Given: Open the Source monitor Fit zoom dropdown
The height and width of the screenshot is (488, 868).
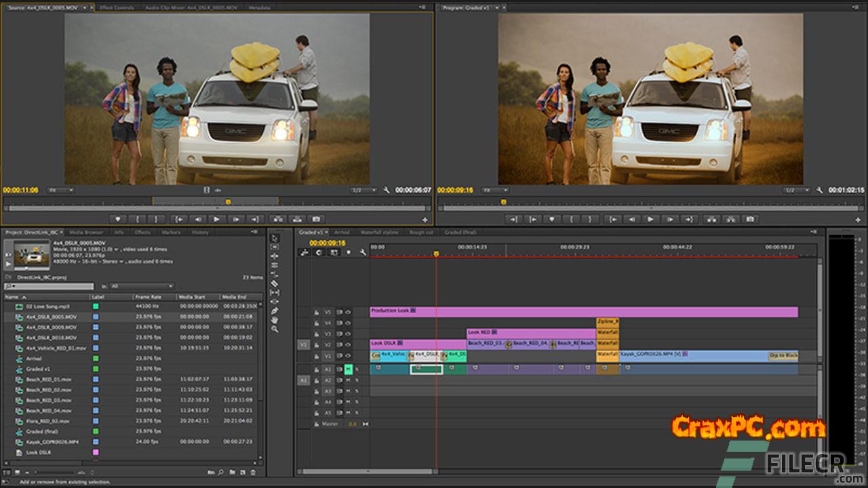Looking at the screenshot, I should click(x=60, y=190).
